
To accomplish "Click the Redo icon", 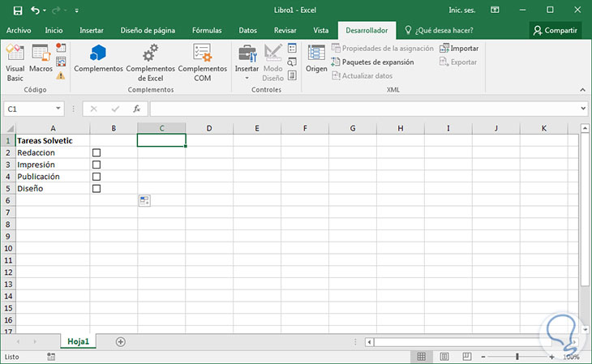I will click(56, 11).
